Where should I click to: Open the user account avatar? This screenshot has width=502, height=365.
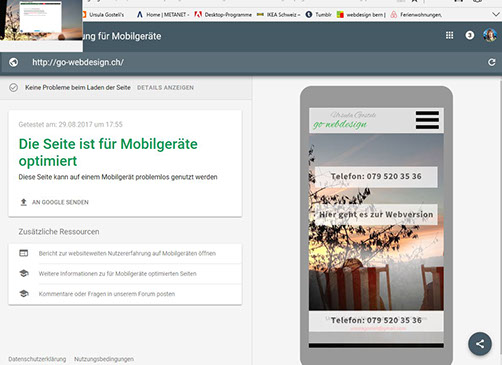490,35
